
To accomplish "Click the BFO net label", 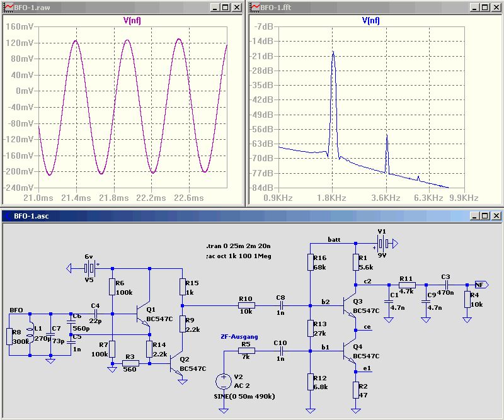I will [16, 310].
